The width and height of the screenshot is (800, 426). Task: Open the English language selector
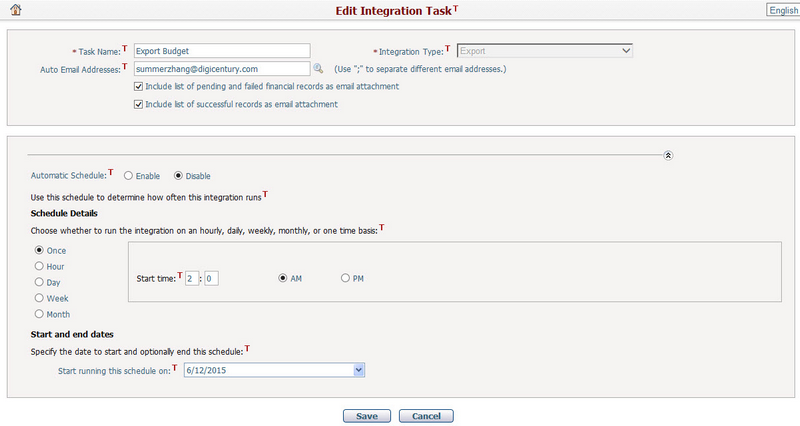point(782,10)
